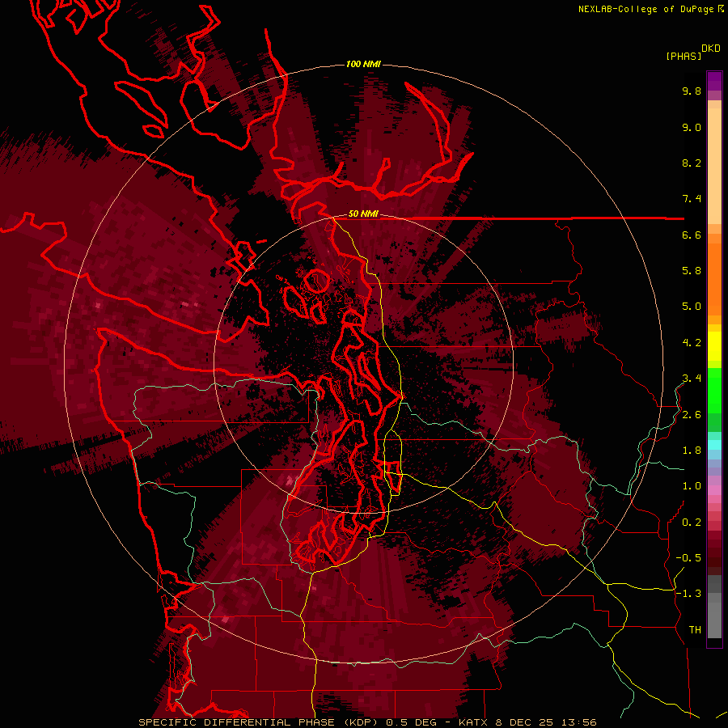Image resolution: width=728 pixels, height=728 pixels.
Task: Click the 1.0 scale value
Action: pyautogui.click(x=692, y=486)
